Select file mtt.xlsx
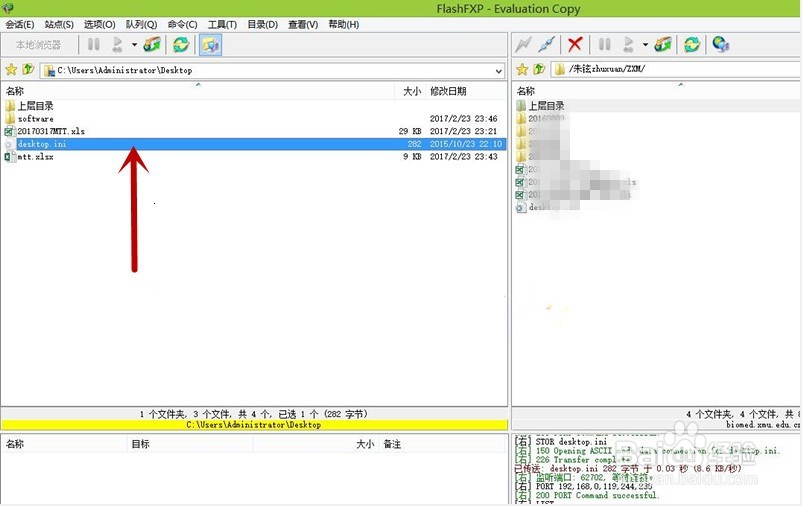The image size is (802, 506). tap(35, 157)
